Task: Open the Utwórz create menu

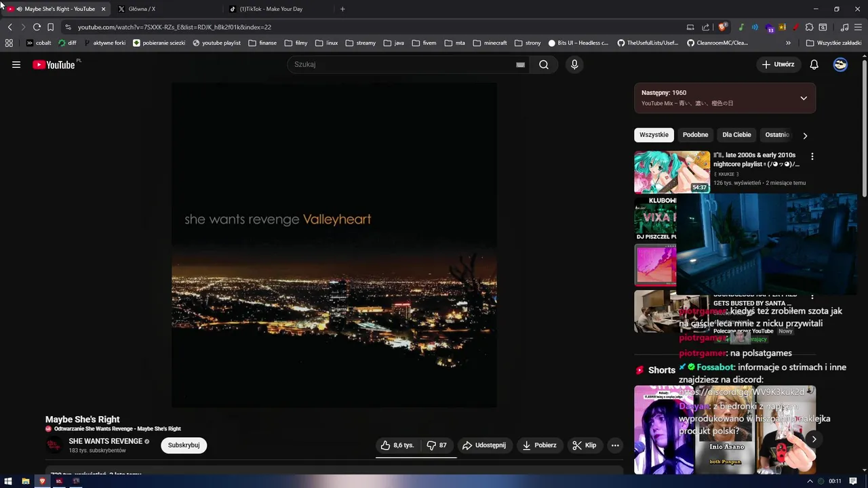Action: [778, 64]
